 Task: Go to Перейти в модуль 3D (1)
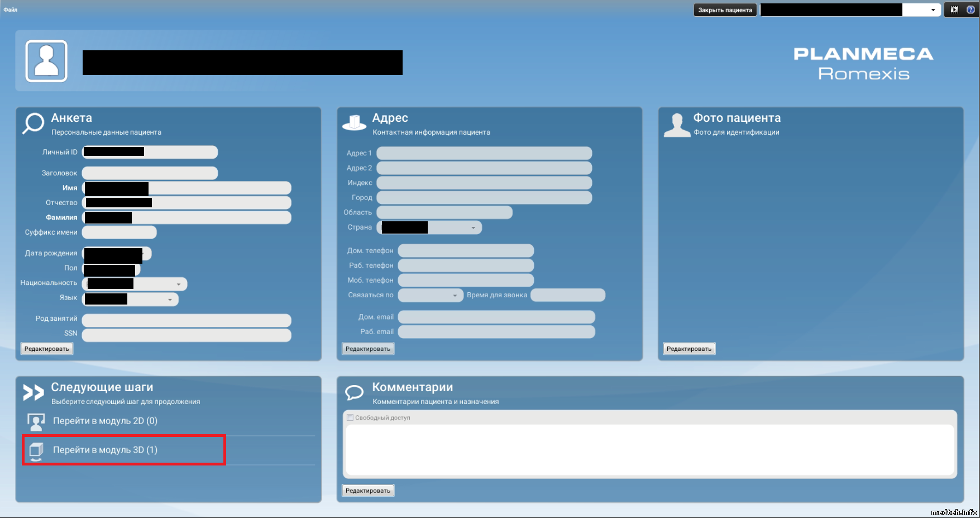click(105, 450)
